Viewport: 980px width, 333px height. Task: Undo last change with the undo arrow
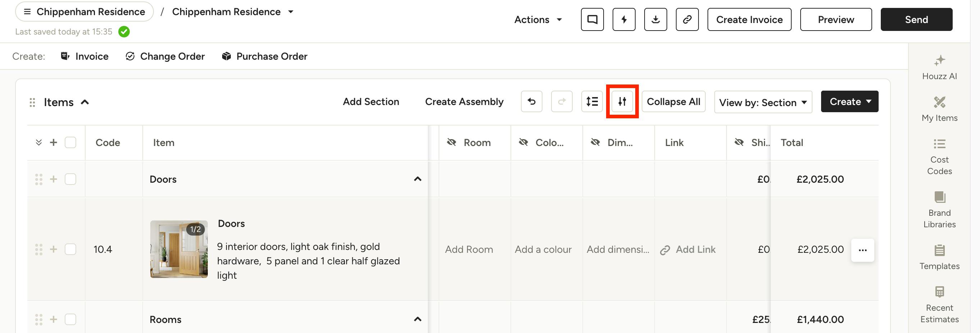tap(531, 102)
